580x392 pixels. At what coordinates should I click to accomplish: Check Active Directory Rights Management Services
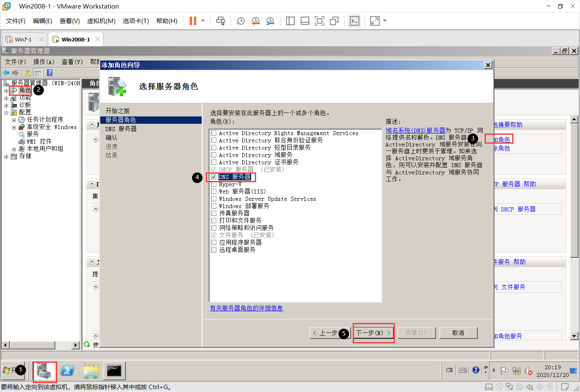[214, 133]
